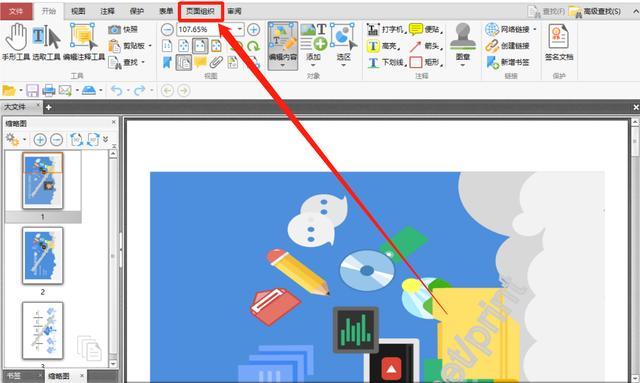The width and height of the screenshot is (640, 383).
Task: Expand the open folder dropdown arrow in quick toolbar
Action: 20,90
